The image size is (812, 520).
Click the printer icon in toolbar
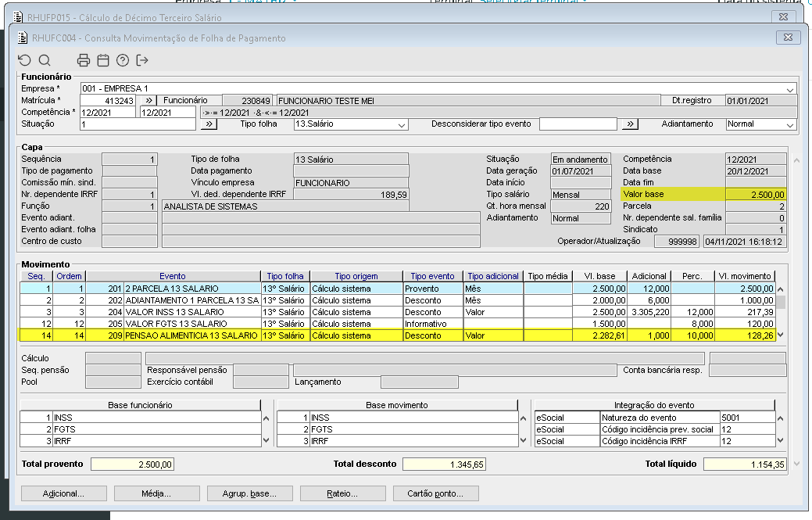pos(84,60)
